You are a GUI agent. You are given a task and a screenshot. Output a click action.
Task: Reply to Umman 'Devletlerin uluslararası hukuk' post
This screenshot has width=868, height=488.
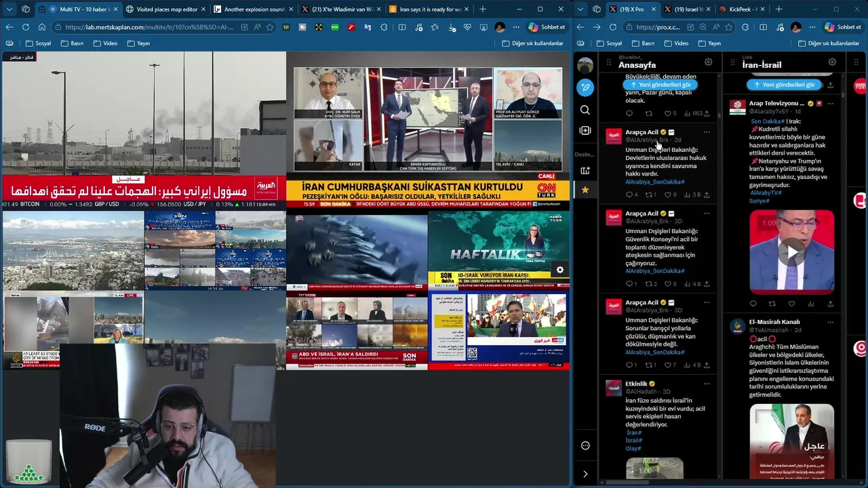click(629, 195)
